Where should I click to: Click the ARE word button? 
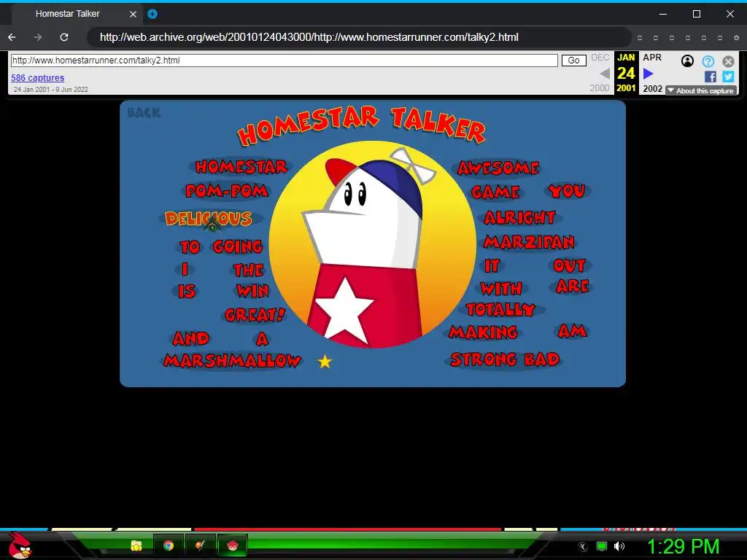coord(573,286)
